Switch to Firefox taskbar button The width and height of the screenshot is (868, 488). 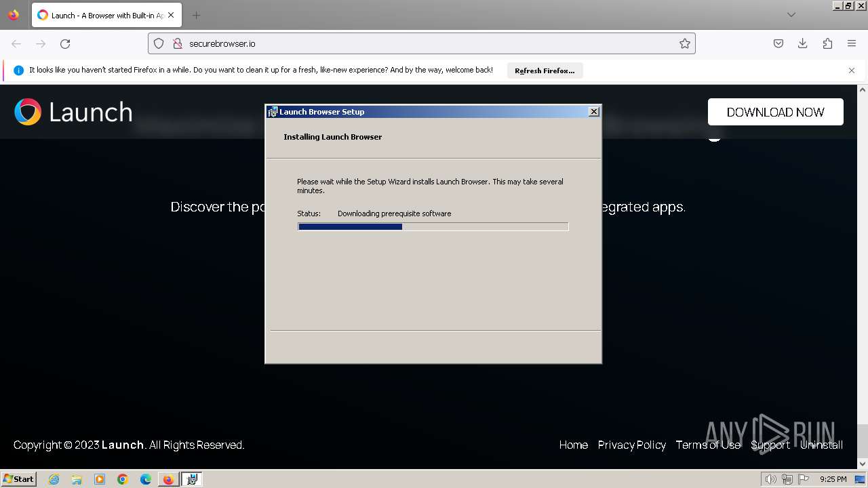point(168,479)
